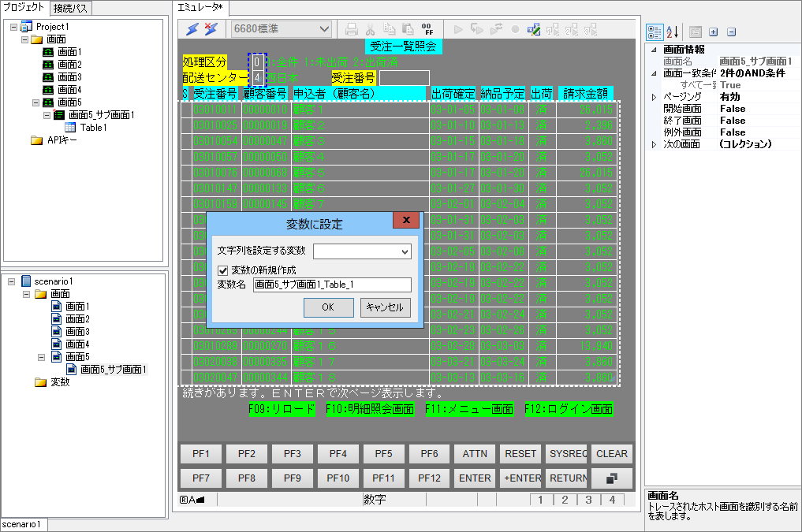Click the ATTN key button

475,454
